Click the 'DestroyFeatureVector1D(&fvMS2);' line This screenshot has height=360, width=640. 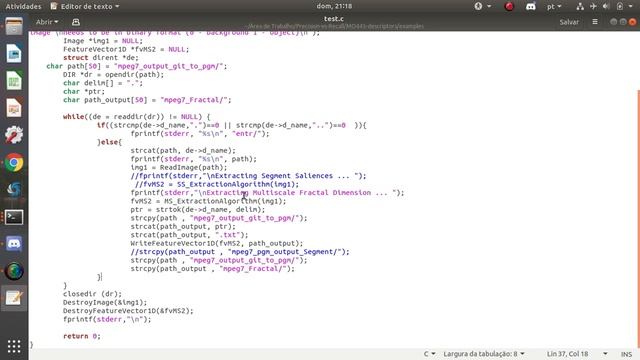coord(128,311)
